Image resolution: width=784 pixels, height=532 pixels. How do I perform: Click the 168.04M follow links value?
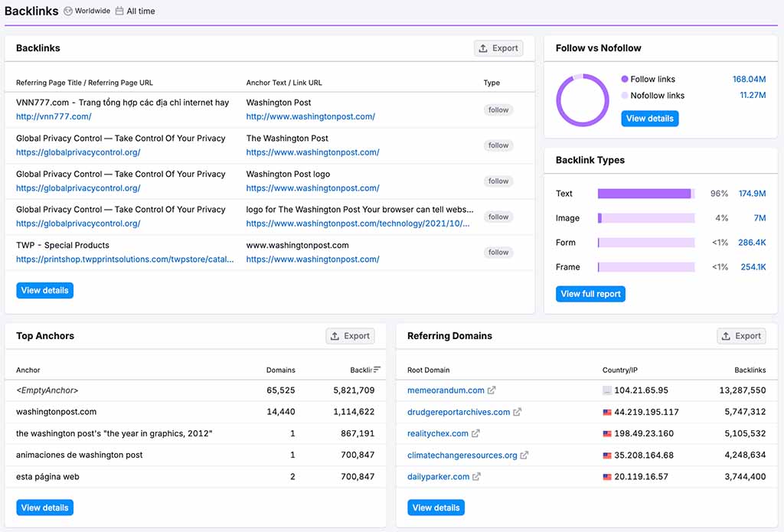tap(749, 79)
